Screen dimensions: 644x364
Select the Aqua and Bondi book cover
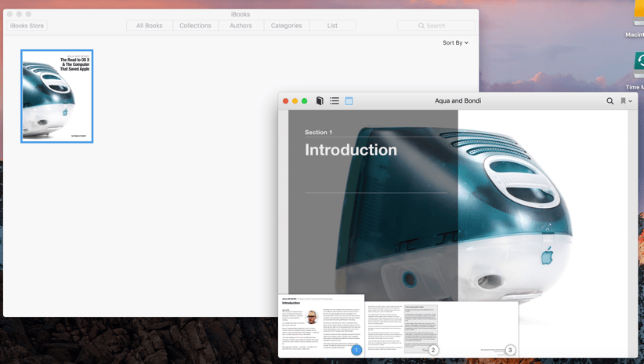point(57,96)
